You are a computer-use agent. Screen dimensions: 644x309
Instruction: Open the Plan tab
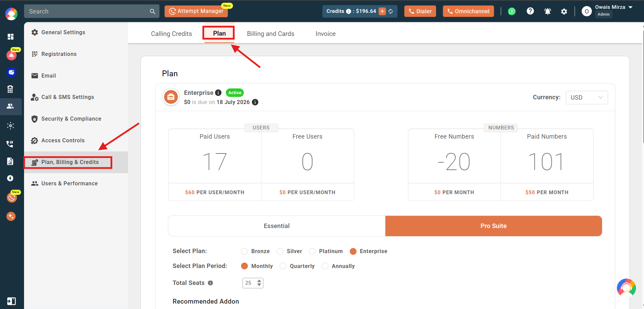(x=219, y=33)
